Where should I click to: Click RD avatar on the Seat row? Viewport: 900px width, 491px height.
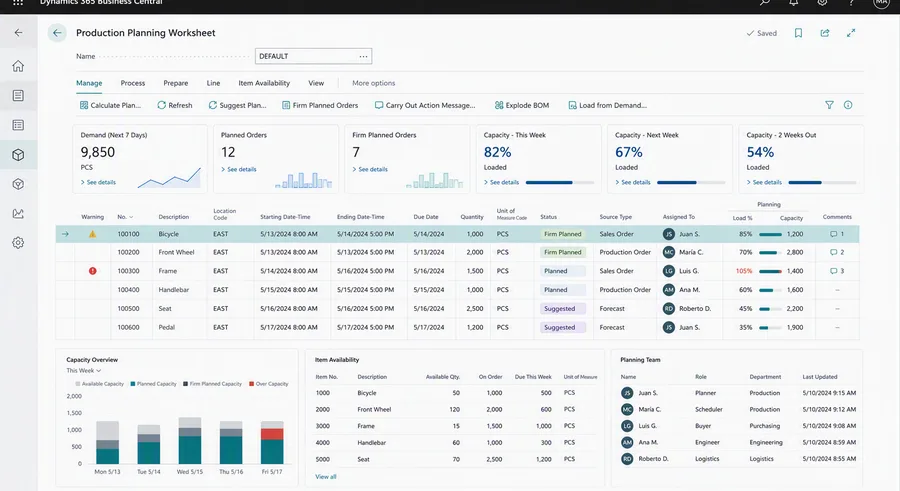[x=669, y=308]
